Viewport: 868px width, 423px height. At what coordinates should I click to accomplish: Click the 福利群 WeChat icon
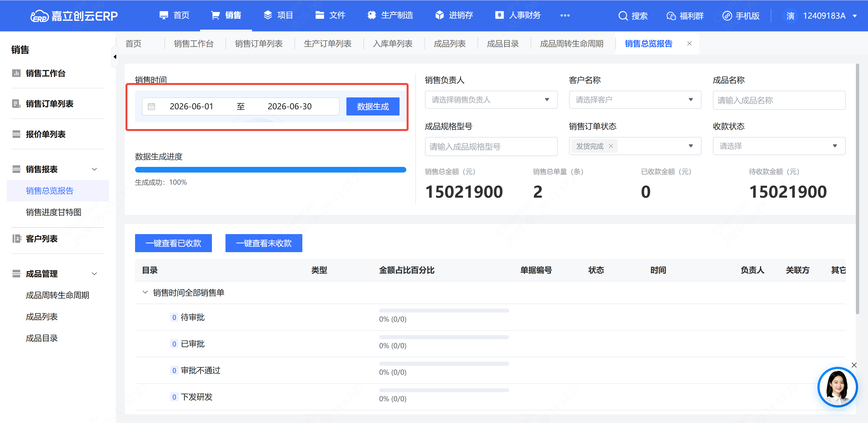[x=671, y=16]
